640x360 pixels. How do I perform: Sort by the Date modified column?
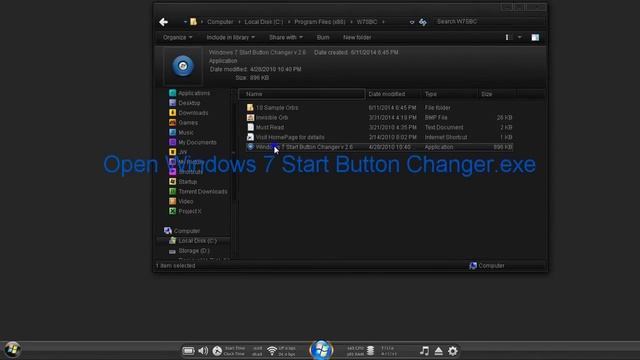click(393, 94)
